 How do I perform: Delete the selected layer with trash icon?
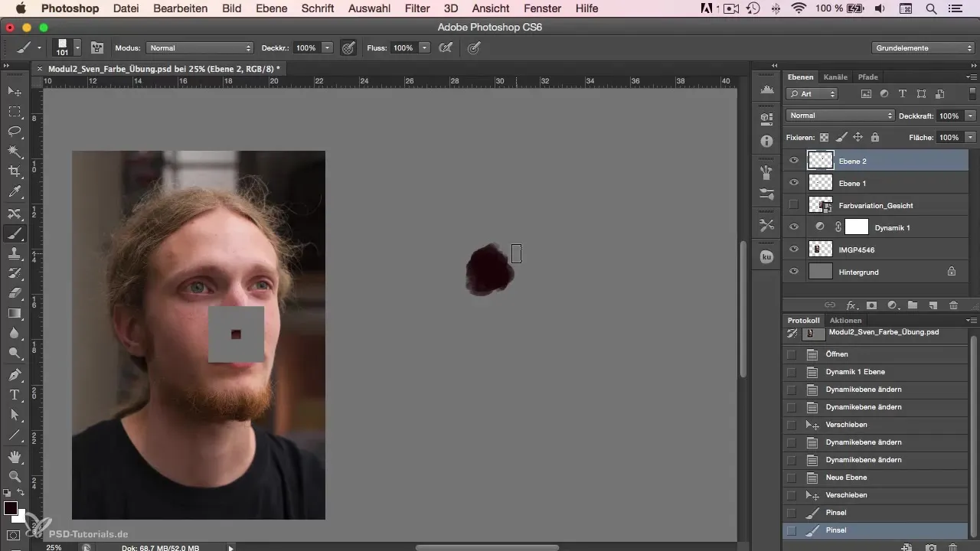tap(953, 305)
